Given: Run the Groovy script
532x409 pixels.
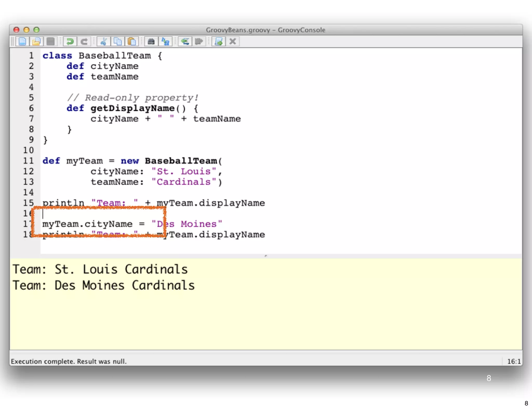Looking at the screenshot, I should (218, 42).
